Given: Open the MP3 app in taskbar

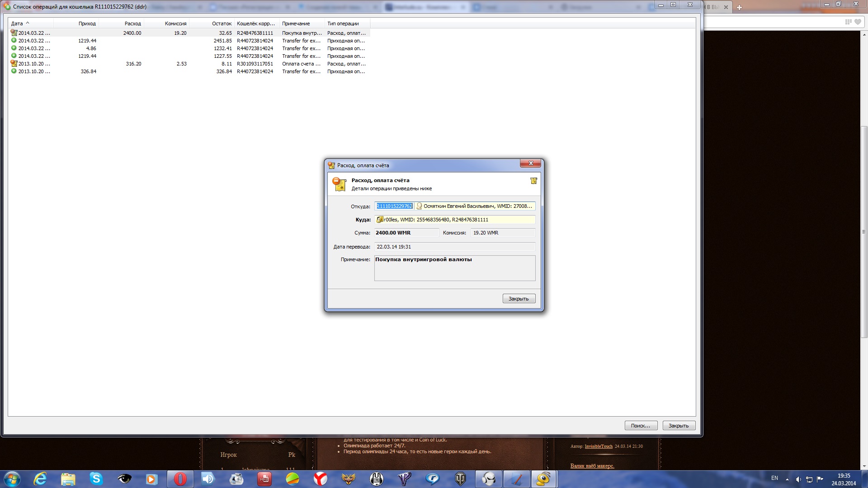Looking at the screenshot, I should click(264, 479).
